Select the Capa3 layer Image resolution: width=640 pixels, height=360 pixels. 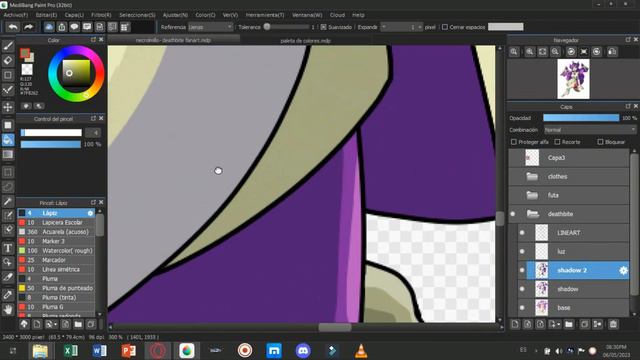pyautogui.click(x=569, y=158)
